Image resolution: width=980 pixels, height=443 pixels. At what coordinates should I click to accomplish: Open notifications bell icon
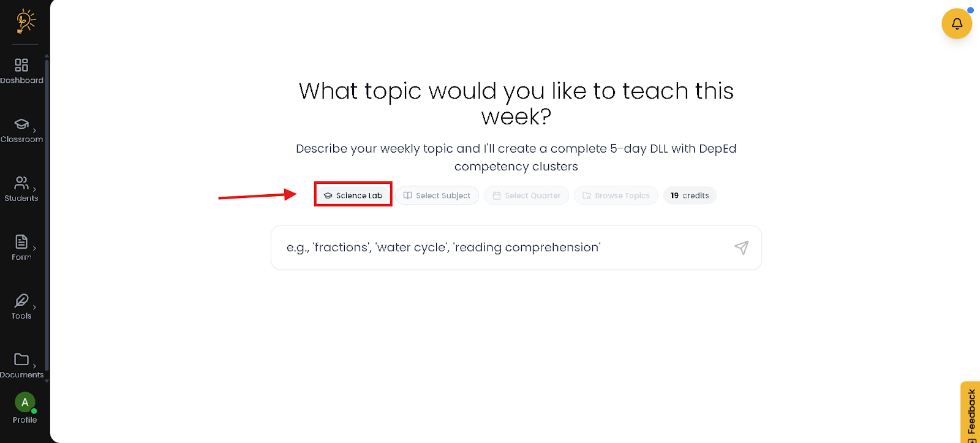tap(957, 24)
